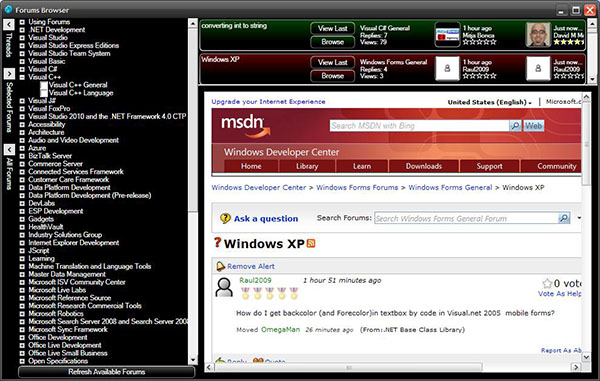
Task: Open the Library tab
Action: click(307, 166)
